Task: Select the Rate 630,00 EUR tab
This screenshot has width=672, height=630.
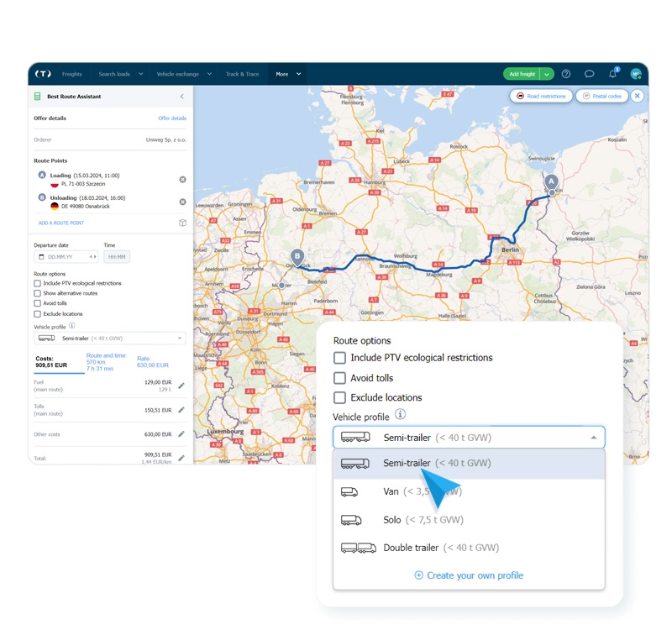Action: point(153,362)
